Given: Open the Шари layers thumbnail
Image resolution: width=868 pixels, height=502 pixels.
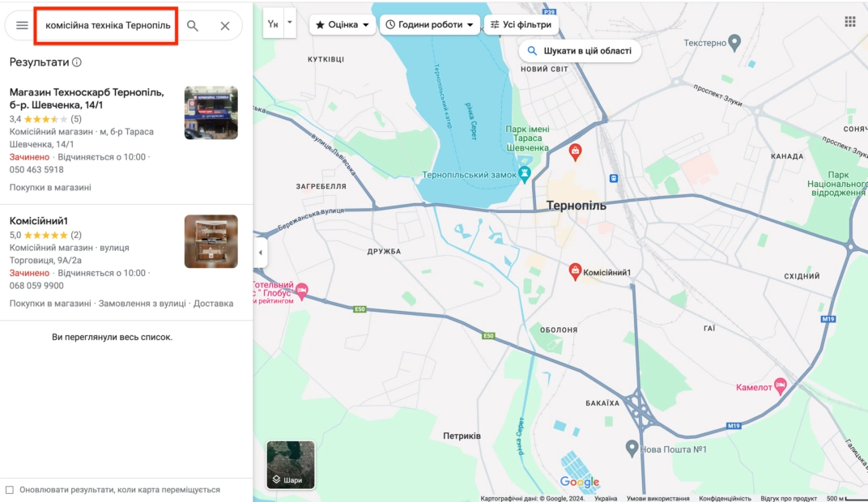Looking at the screenshot, I should [x=291, y=465].
